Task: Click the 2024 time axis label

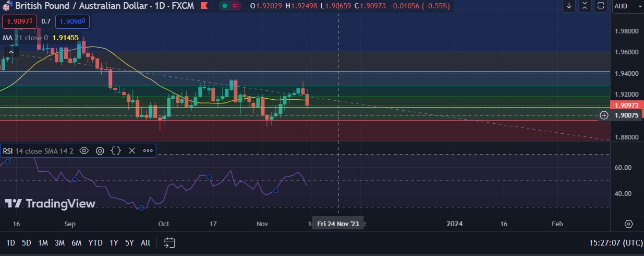Action: click(x=455, y=224)
